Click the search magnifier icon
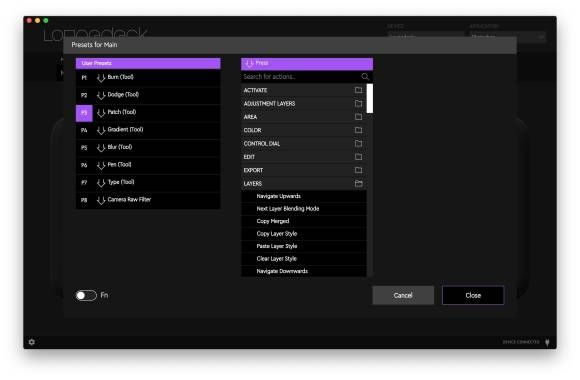Viewport: 580px width, 380px height. (365, 77)
